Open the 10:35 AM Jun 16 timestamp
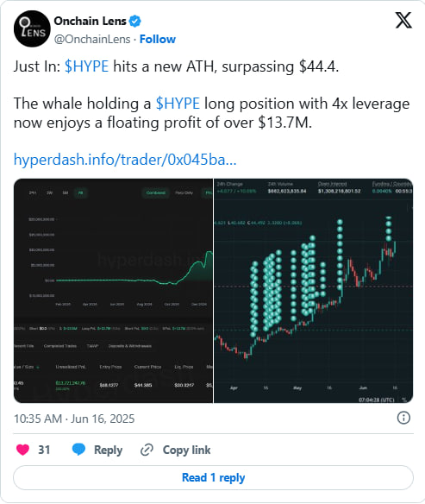 pyautogui.click(x=74, y=419)
